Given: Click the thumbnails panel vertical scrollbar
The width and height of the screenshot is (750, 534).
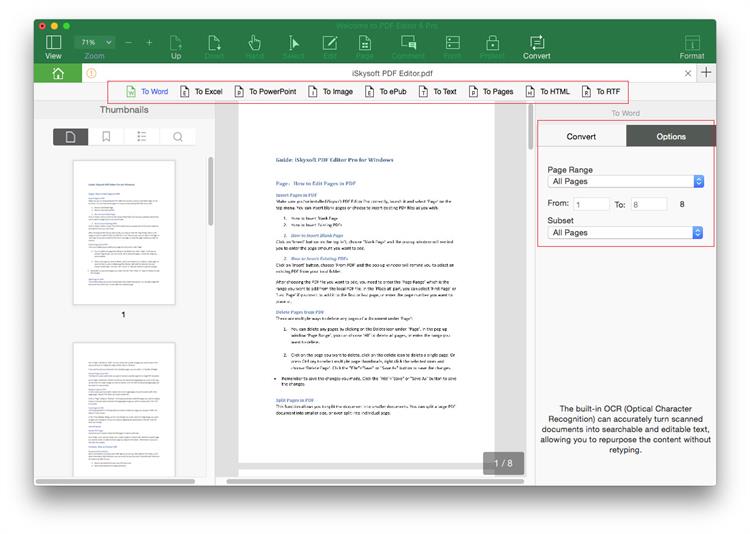Looking at the screenshot, I should pos(210,191).
